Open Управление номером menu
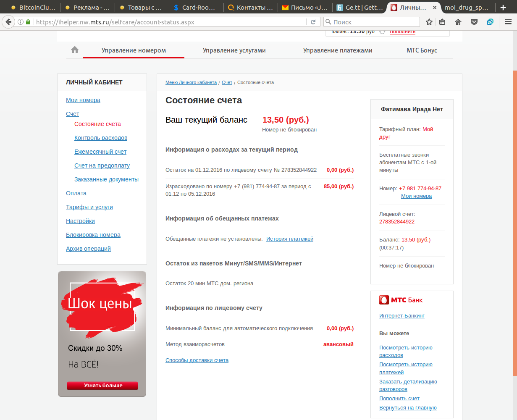This screenshot has height=420, width=517. [134, 50]
